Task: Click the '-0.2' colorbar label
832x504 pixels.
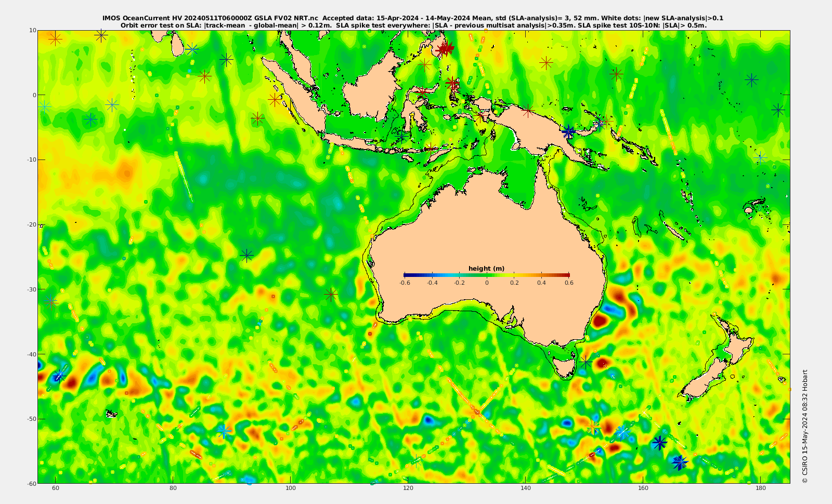Action: coord(459,283)
